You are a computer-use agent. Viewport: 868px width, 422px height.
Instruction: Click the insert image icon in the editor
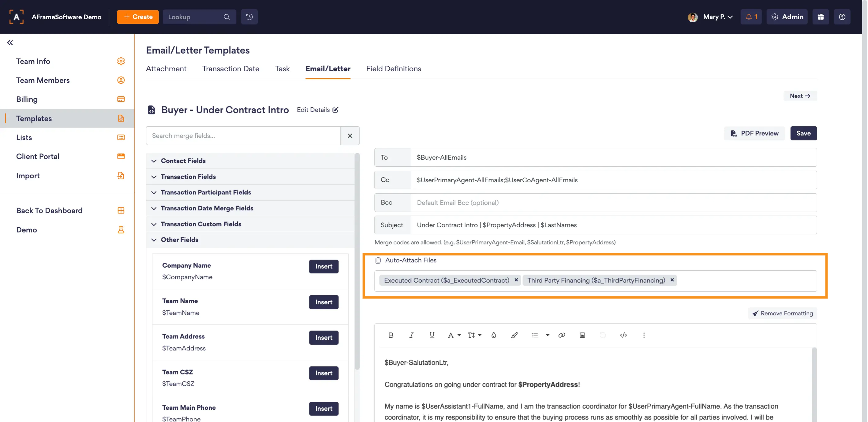[582, 335]
